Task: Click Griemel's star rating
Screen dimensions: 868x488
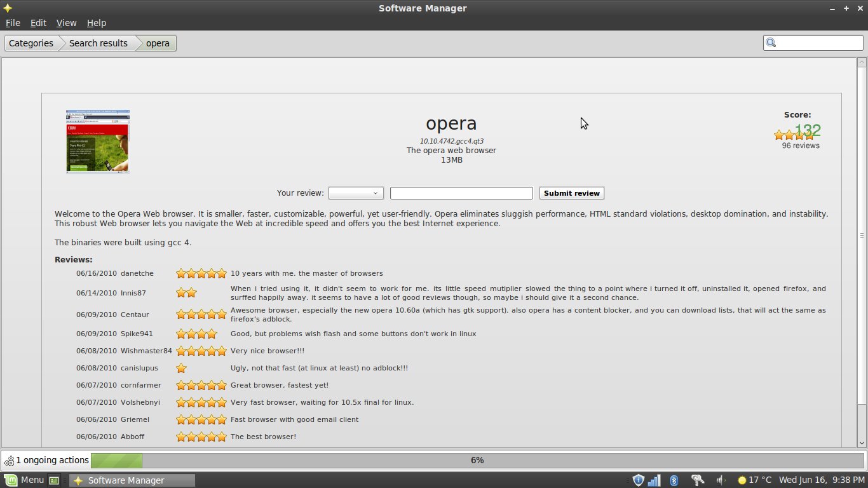Action: coord(201,419)
